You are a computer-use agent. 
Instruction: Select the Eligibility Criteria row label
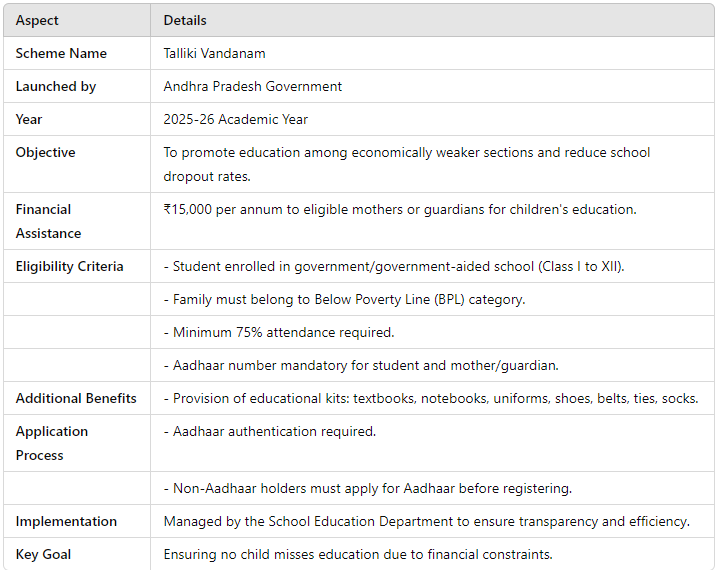pyautogui.click(x=69, y=266)
